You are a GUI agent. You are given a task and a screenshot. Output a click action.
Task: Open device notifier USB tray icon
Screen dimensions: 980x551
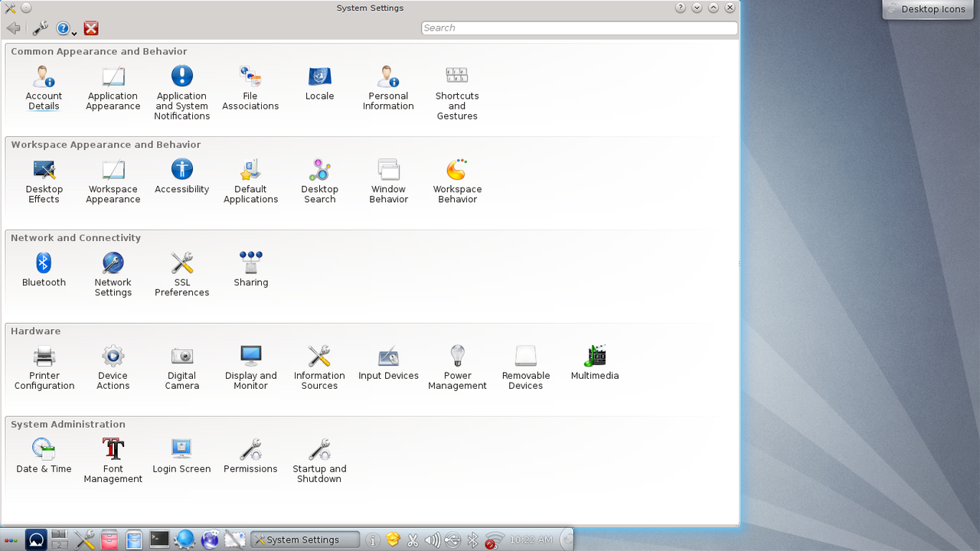click(452, 540)
